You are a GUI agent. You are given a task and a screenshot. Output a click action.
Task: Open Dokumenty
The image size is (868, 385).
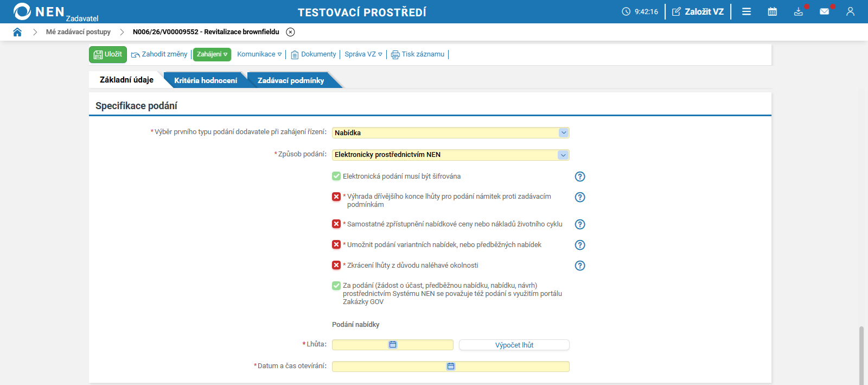click(314, 54)
